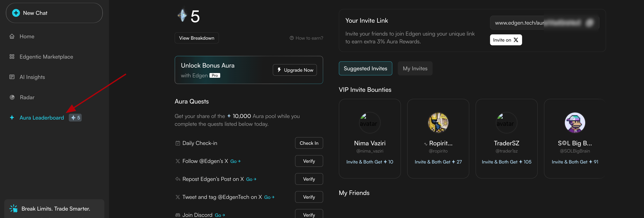Verify the Tweet and tag @EdgenTech quest
The height and width of the screenshot is (218, 644).
309,197
